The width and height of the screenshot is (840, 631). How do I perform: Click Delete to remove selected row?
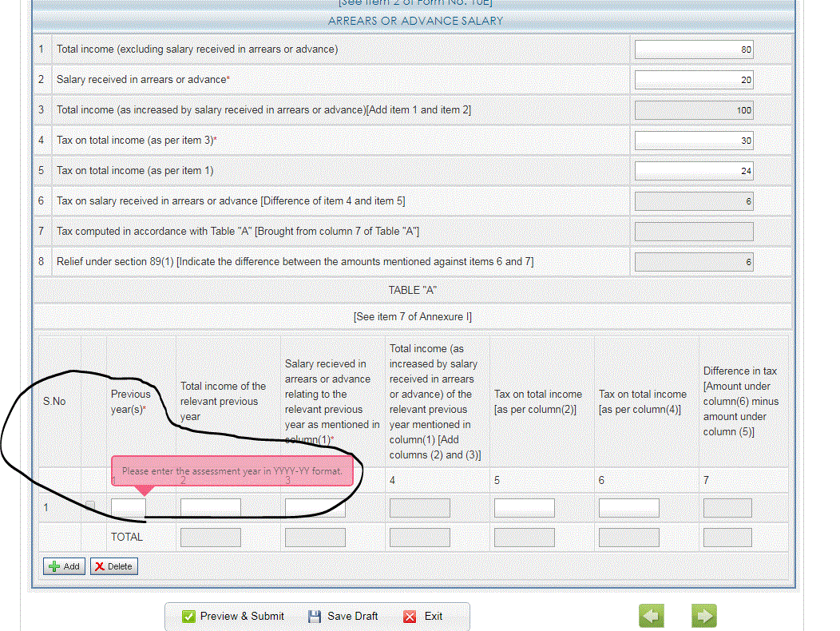[113, 566]
